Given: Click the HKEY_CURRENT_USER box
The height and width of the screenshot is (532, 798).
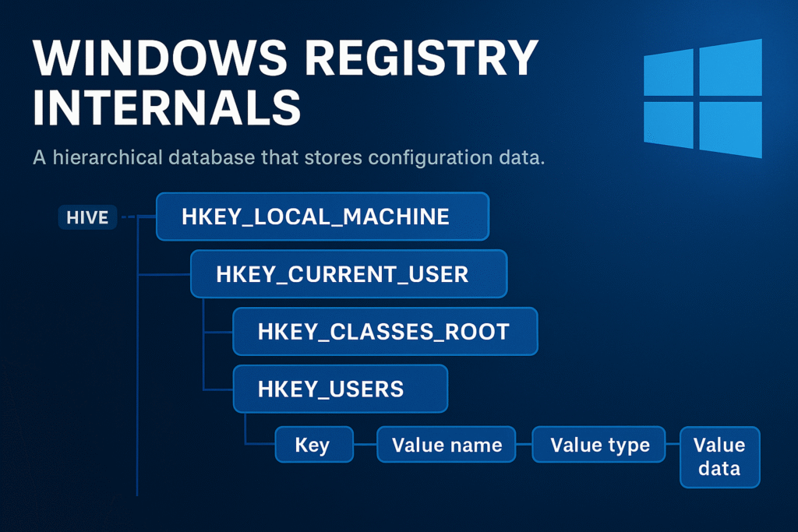Looking at the screenshot, I should pos(348,273).
